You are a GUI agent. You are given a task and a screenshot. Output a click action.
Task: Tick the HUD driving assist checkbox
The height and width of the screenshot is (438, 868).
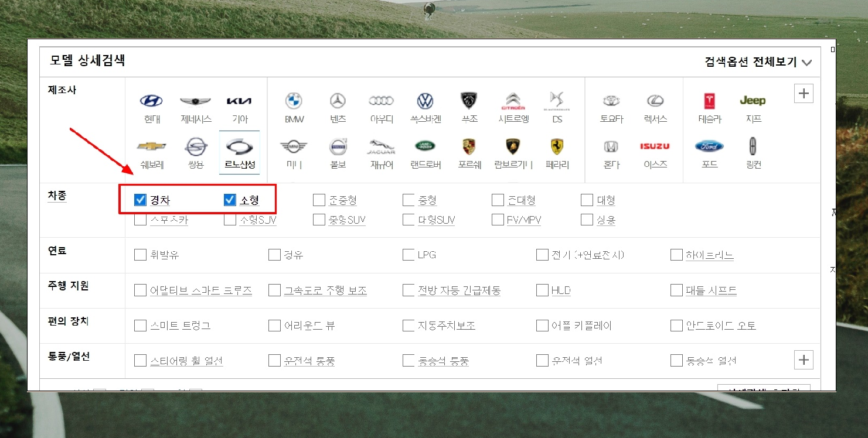(x=542, y=290)
